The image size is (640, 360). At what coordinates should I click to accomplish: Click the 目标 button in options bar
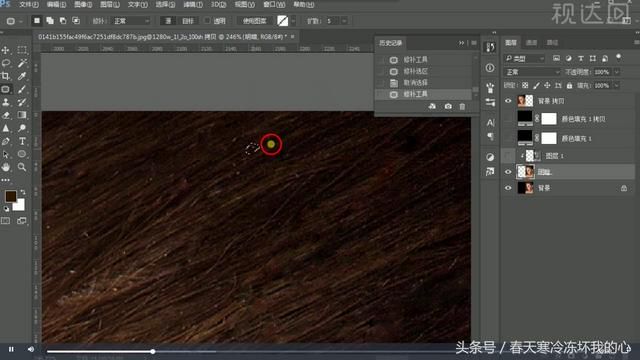[188, 20]
